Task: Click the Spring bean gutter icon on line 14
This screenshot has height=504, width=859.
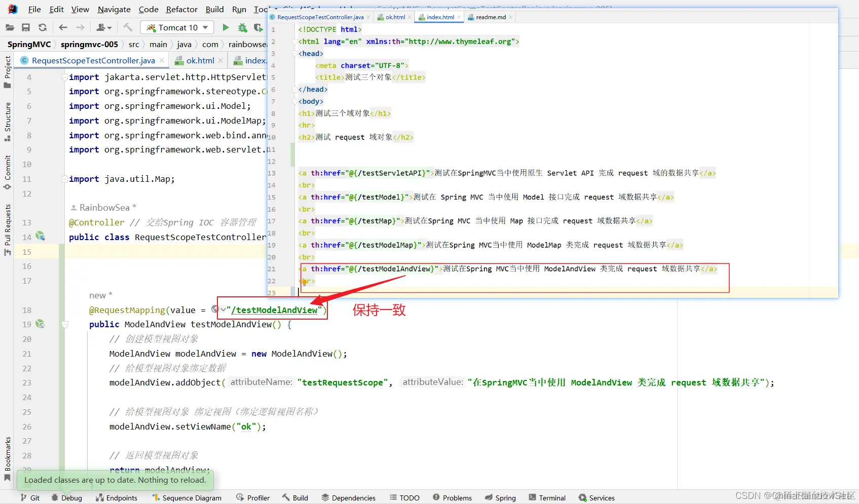Action: pos(41,237)
